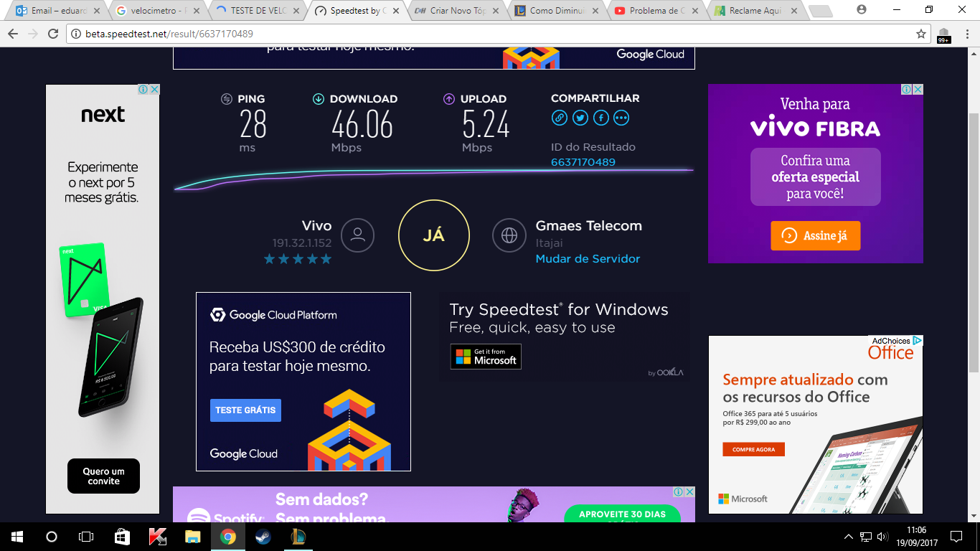This screenshot has width=980, height=551.
Task: Click the Gmaes Telecom server name
Action: coord(589,226)
